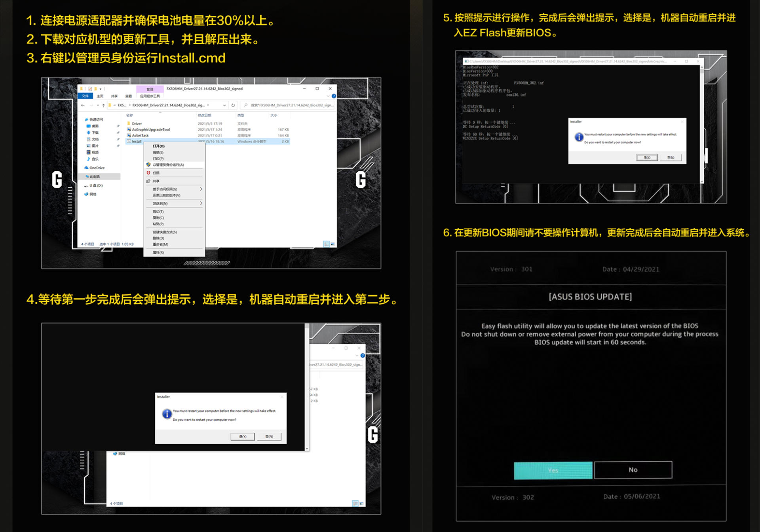This screenshot has width=760, height=532.
Task: Choose 重命名(M) in the context menu
Action: coord(174,244)
